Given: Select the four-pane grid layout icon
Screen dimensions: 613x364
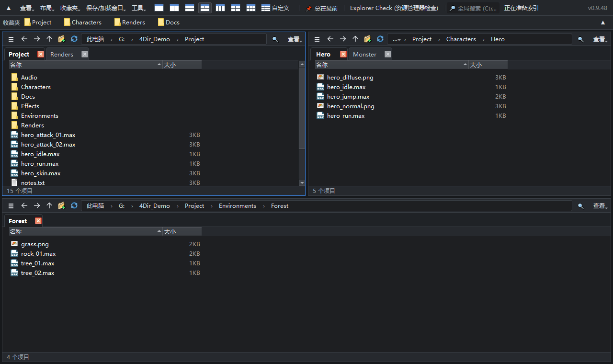Looking at the screenshot, I should 236,8.
